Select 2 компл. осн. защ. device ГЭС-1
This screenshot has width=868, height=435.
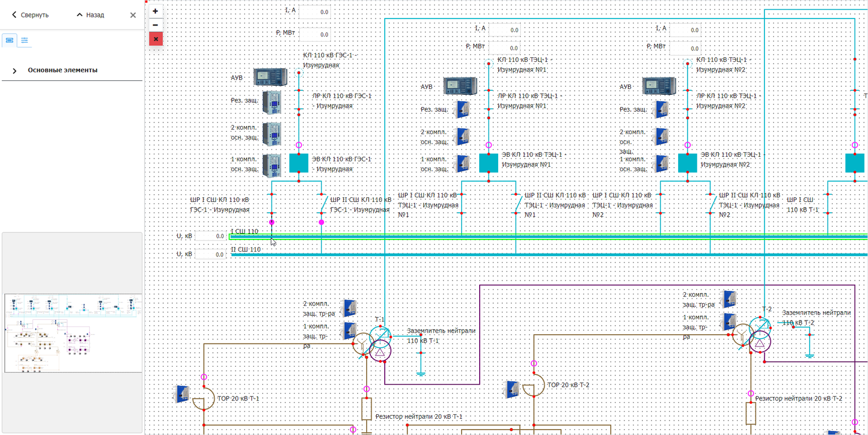[272, 134]
